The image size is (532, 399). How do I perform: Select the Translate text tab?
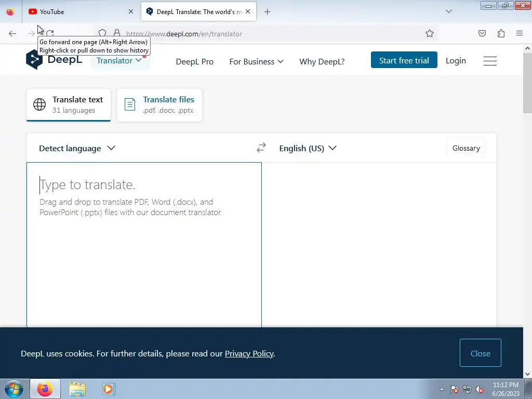tap(69, 105)
